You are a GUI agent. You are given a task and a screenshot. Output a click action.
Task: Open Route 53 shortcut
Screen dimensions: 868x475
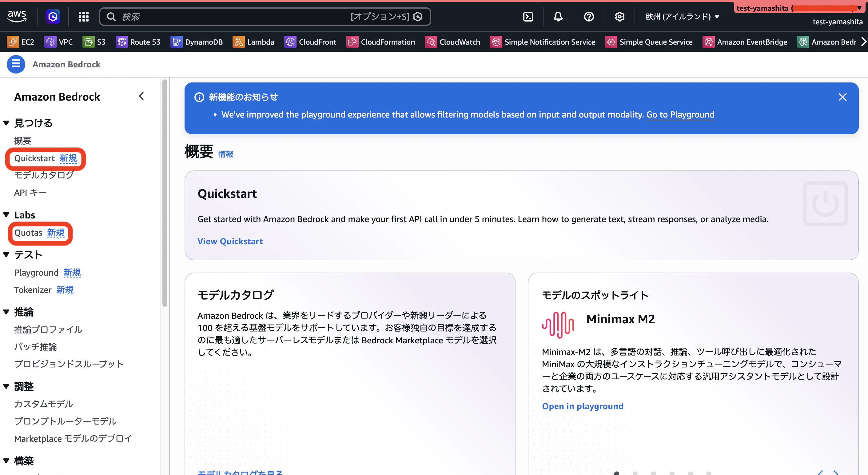[138, 42]
